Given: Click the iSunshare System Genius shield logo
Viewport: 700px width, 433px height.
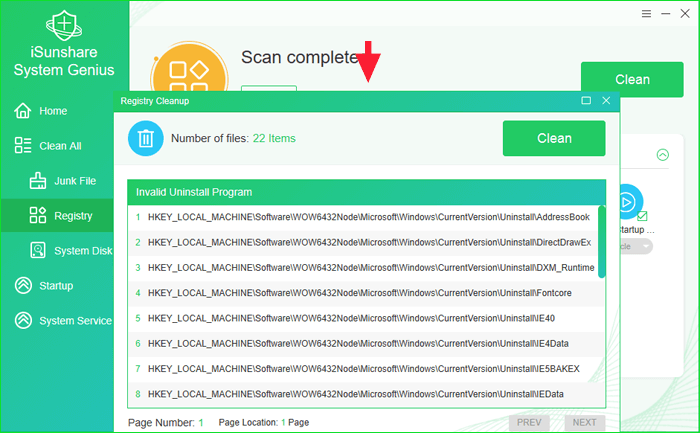Looking at the screenshot, I should [64, 25].
